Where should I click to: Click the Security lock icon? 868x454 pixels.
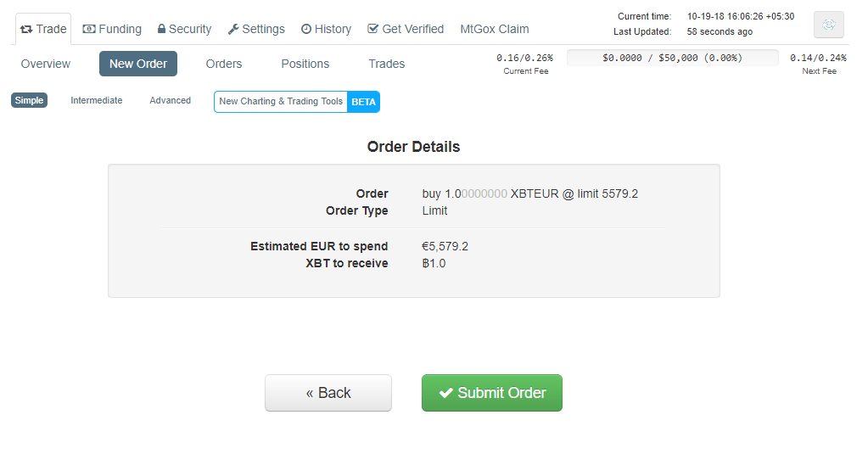tap(162, 29)
